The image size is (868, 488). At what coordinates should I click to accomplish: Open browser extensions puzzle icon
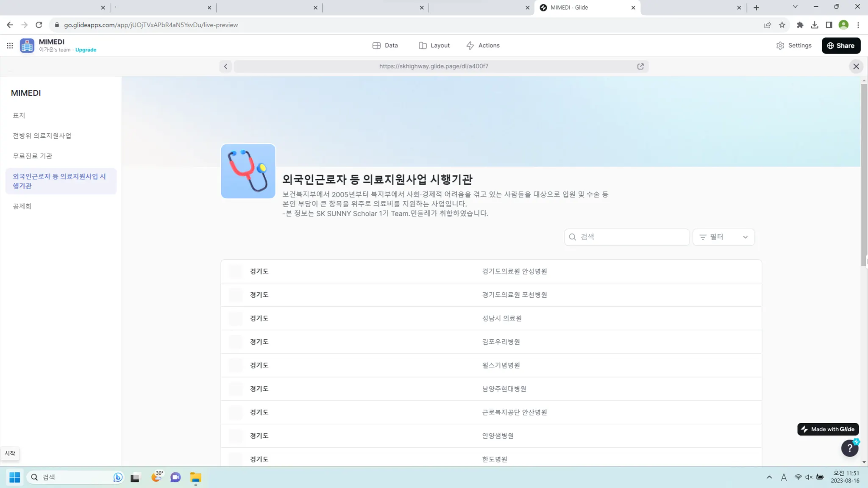800,25
